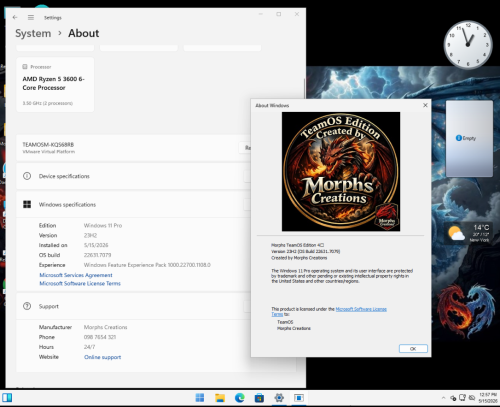Click the System breadcrumb in Settings
Viewport: 500px width, 407px height.
coord(33,33)
